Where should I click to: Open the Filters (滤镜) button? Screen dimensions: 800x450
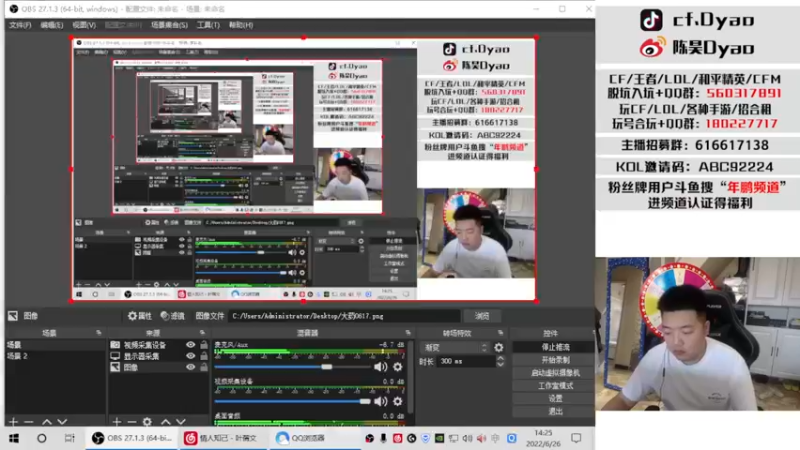click(172, 316)
